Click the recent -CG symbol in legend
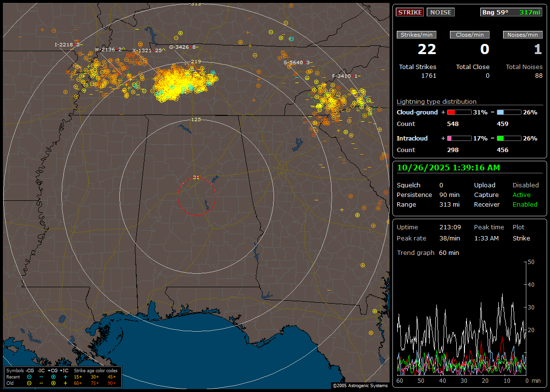The width and height of the screenshot is (550, 392). click(29, 377)
